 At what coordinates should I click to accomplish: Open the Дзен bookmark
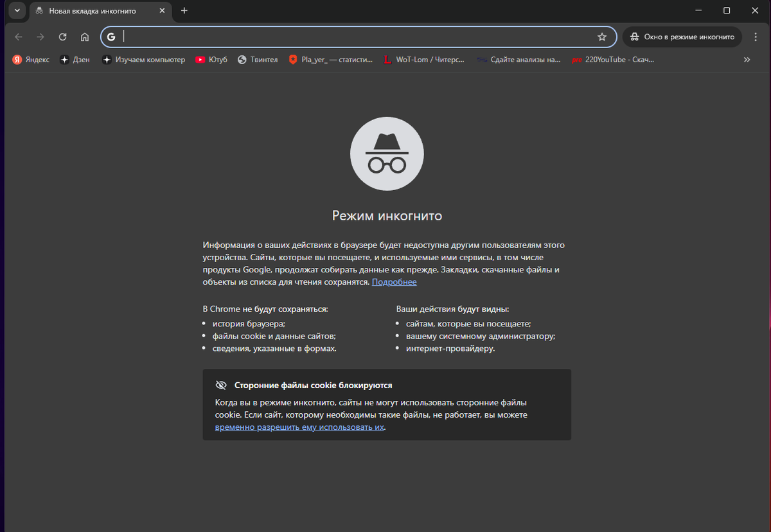pyautogui.click(x=75, y=60)
